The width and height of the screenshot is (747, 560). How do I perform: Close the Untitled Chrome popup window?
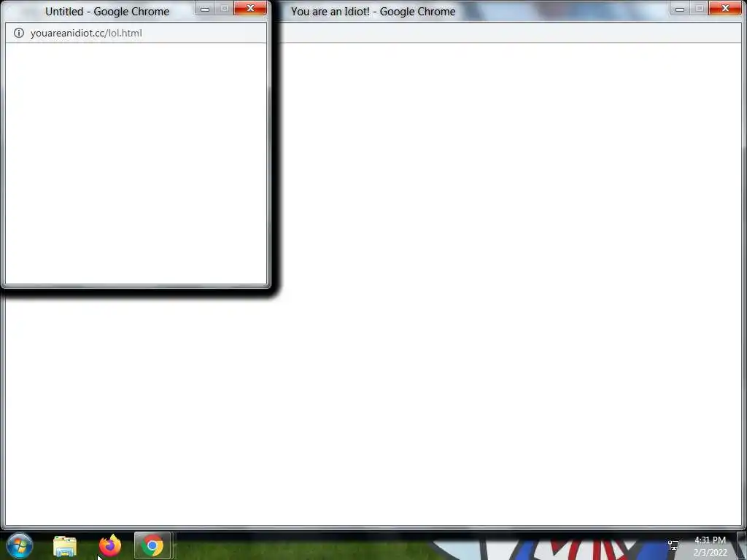250,9
